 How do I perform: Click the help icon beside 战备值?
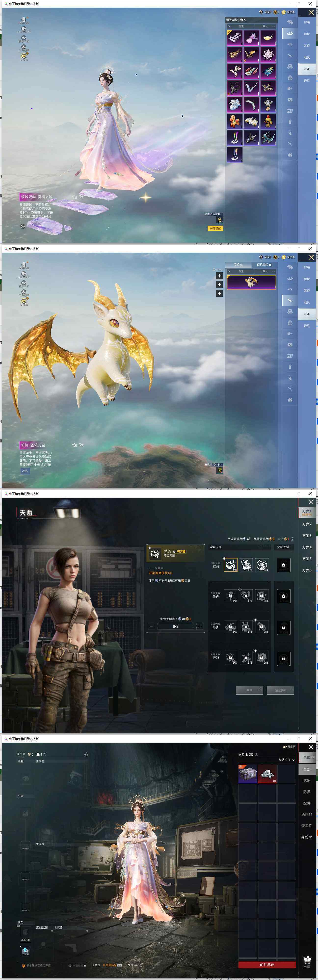pos(45,754)
